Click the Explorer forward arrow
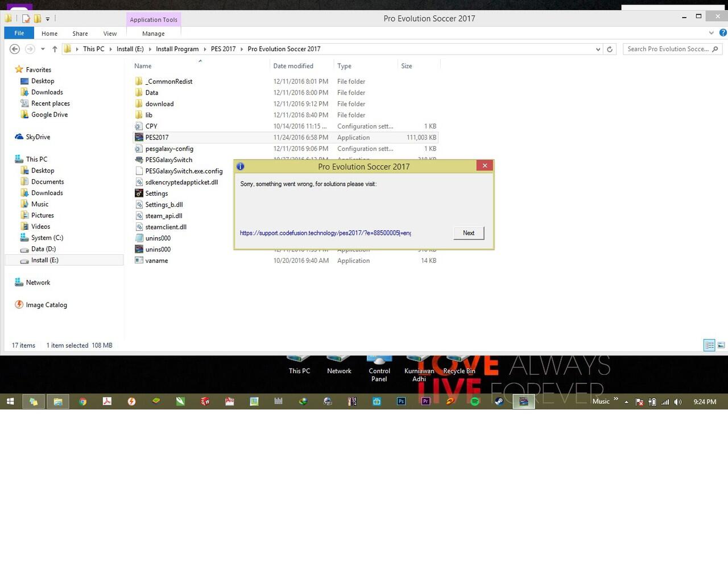 [x=30, y=49]
